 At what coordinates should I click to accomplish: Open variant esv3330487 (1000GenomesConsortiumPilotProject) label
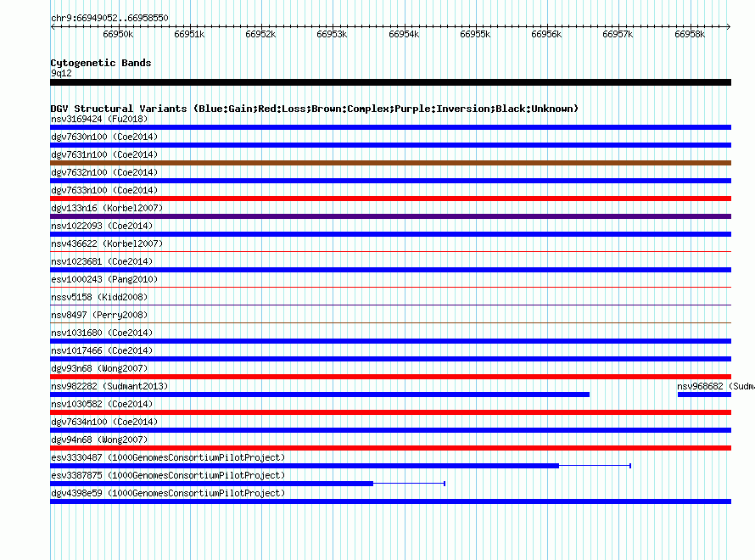pyautogui.click(x=168, y=457)
